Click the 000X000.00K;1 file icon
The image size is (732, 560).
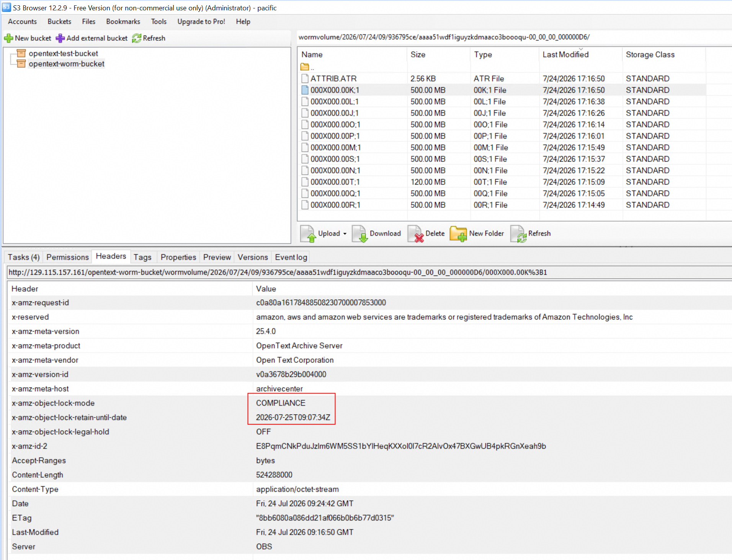point(305,90)
